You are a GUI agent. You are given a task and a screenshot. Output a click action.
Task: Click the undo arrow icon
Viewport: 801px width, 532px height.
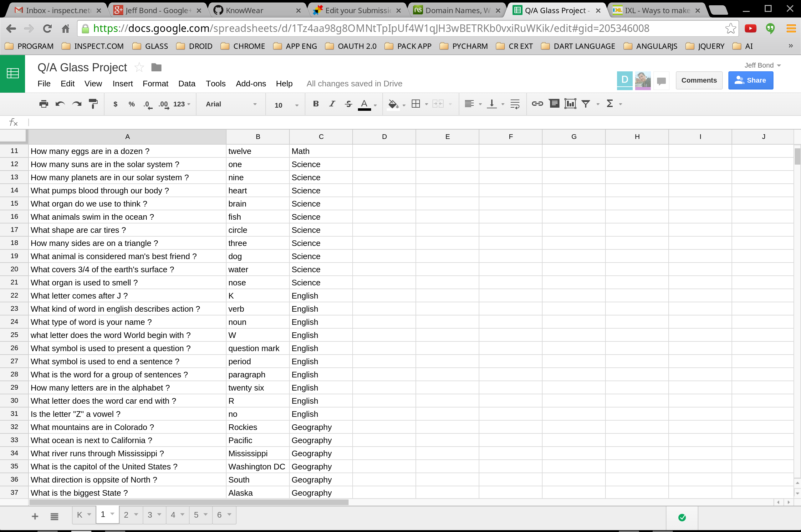[60, 104]
